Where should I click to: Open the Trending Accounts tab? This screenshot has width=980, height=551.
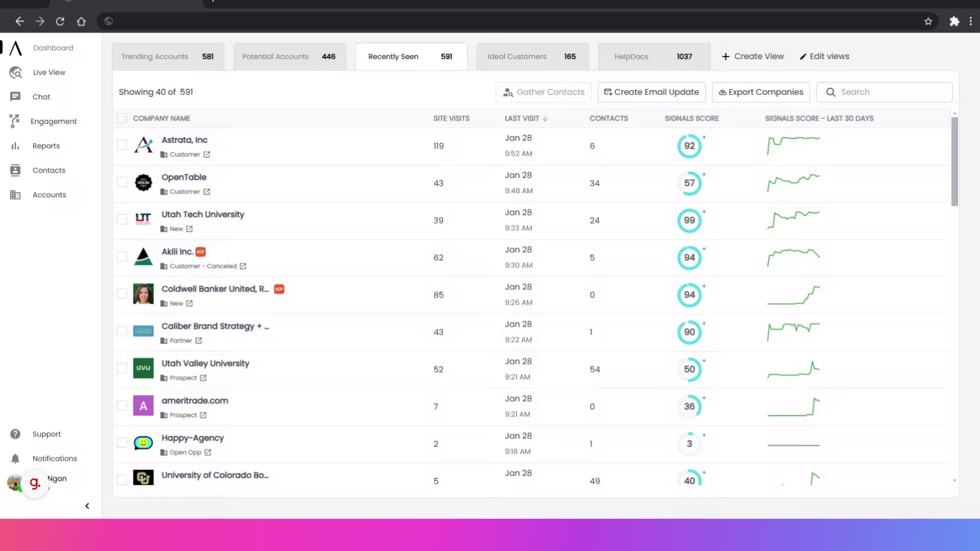pos(168,56)
